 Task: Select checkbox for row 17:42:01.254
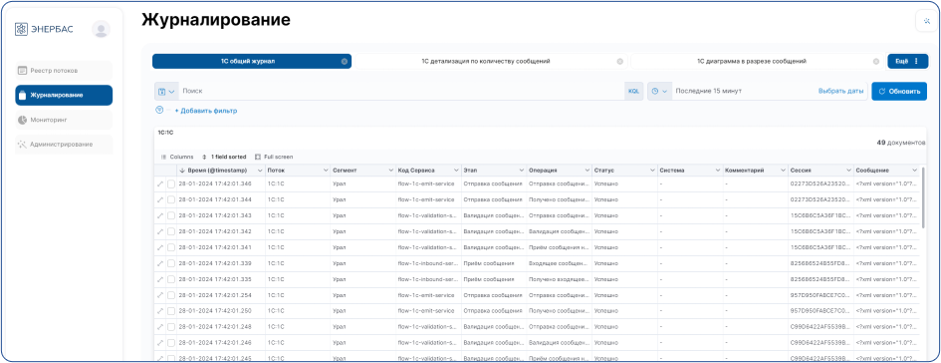coord(171,295)
